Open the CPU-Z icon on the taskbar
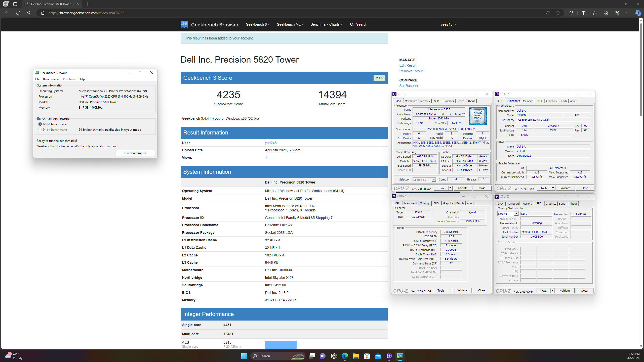This screenshot has width=644, height=362. (x=389, y=356)
